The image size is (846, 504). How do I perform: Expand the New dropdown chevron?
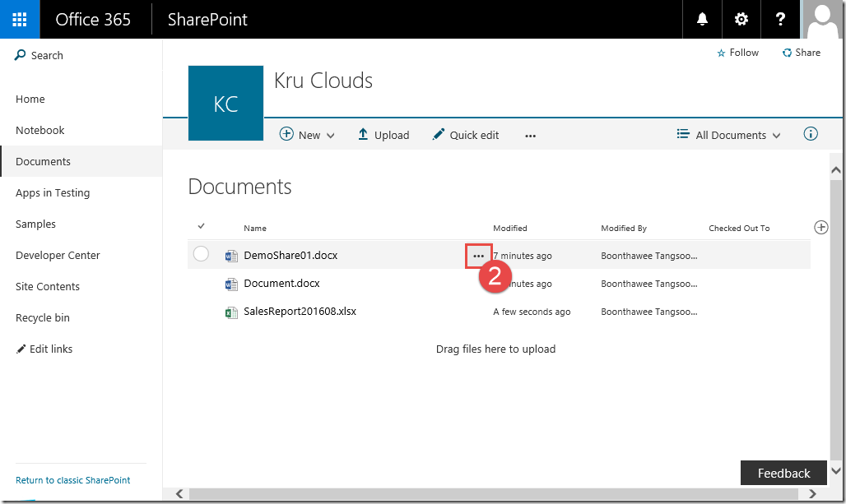[330, 136]
